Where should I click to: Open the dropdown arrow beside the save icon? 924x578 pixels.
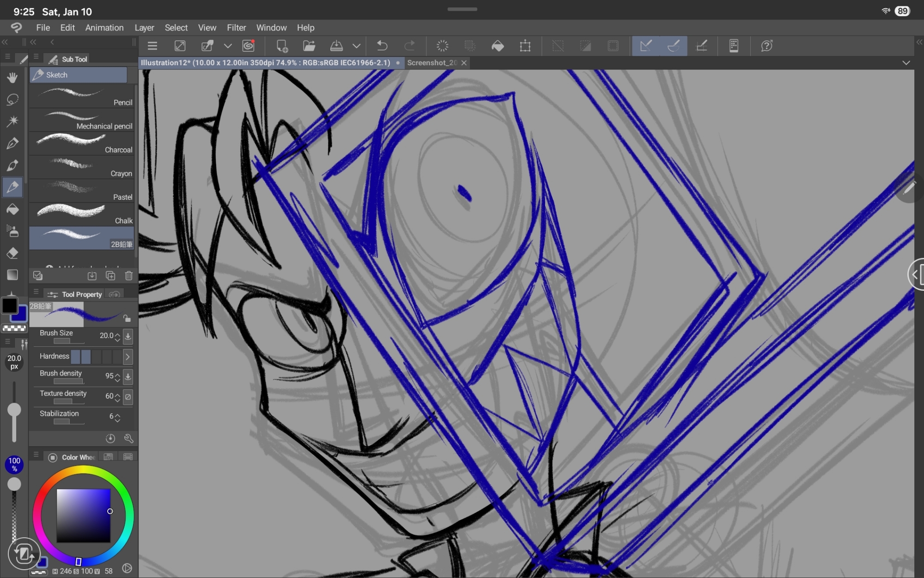click(x=356, y=46)
